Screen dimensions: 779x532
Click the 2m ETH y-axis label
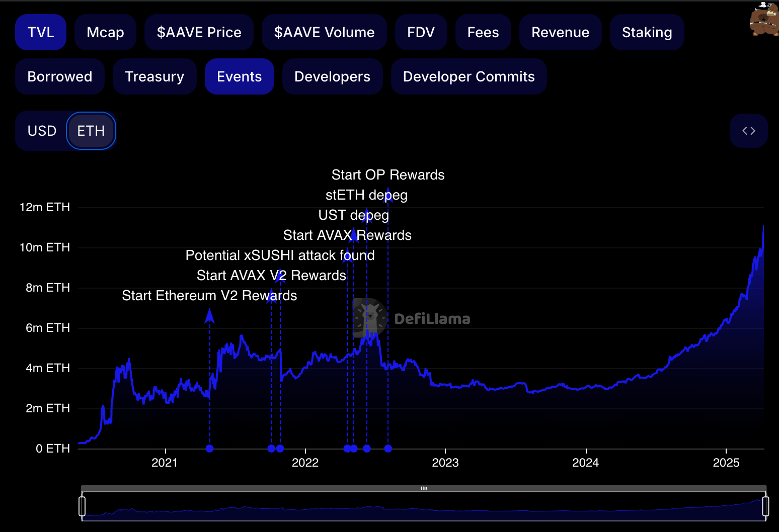pos(48,408)
